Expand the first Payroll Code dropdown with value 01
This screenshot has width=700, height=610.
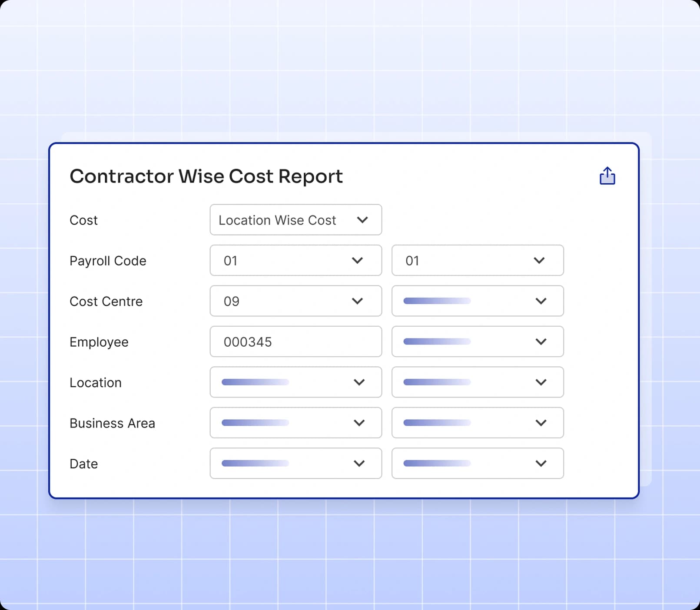295,261
